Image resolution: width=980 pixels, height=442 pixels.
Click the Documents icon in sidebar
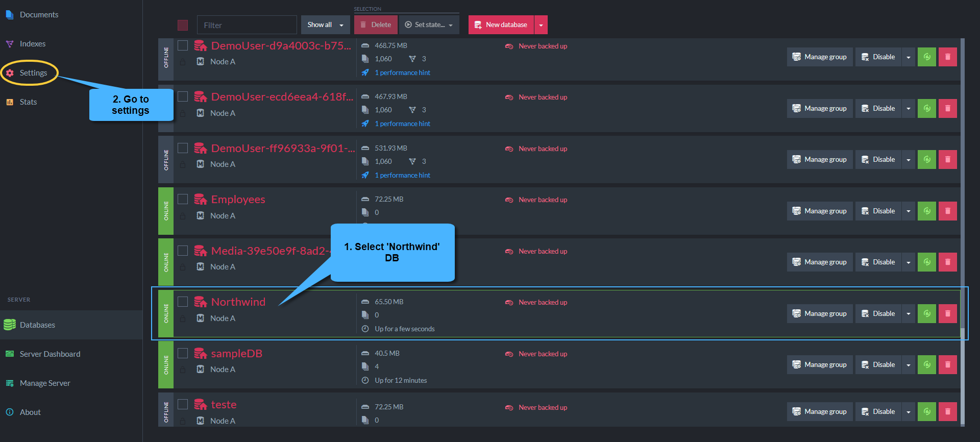coord(10,15)
